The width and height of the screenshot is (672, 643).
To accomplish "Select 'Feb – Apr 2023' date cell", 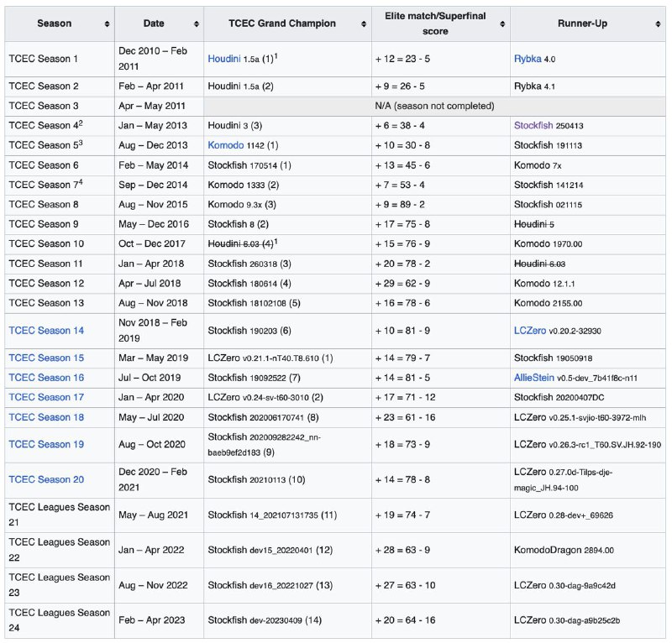I will [x=159, y=620].
